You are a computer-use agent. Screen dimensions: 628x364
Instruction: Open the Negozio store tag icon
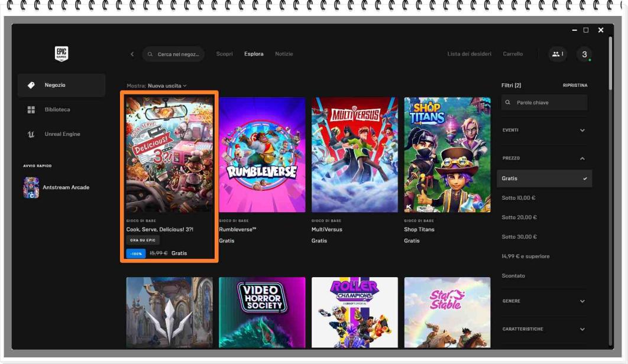31,85
